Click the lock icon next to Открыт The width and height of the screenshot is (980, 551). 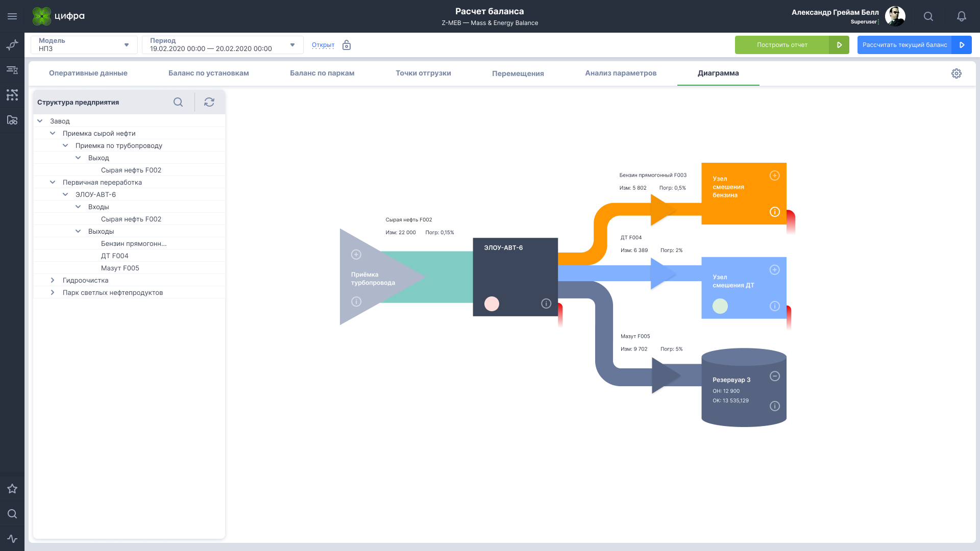pyautogui.click(x=347, y=45)
